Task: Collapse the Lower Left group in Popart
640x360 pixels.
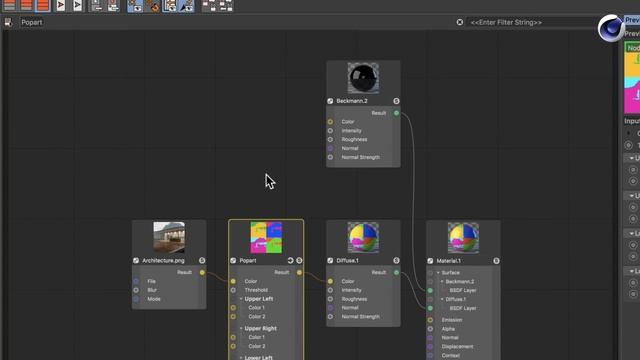Action: click(241, 358)
